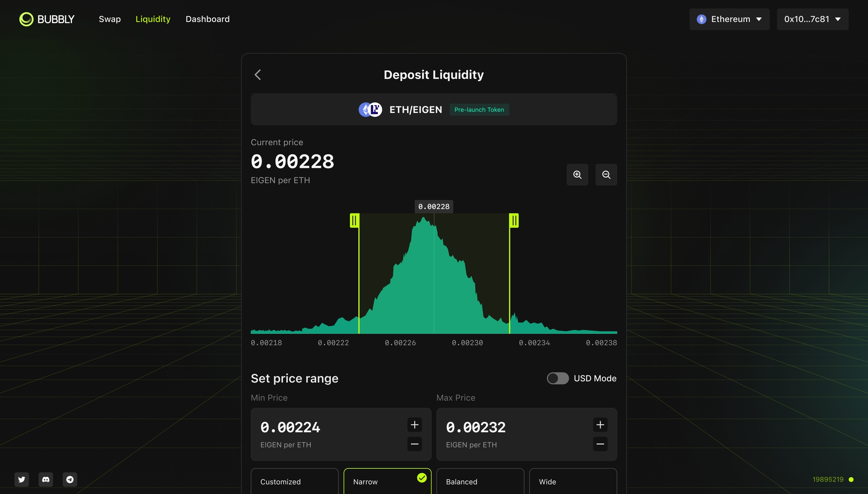The width and height of the screenshot is (868, 494).
Task: Toggle USD Mode switch
Action: point(558,378)
